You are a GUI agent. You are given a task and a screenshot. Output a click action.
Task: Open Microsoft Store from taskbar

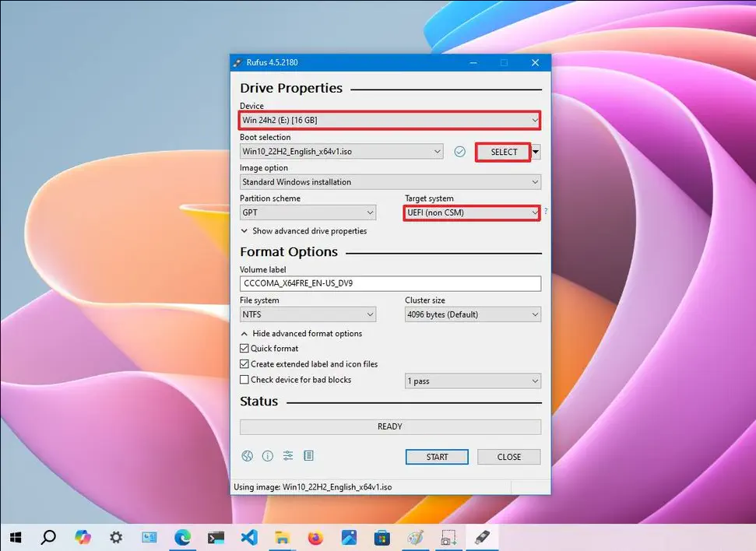tap(382, 537)
